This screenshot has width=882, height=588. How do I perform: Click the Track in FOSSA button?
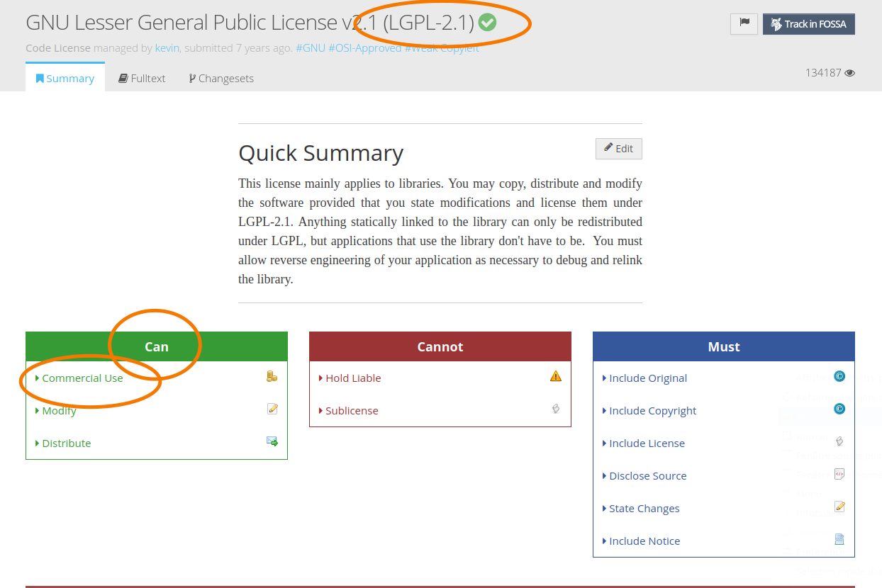click(x=809, y=24)
